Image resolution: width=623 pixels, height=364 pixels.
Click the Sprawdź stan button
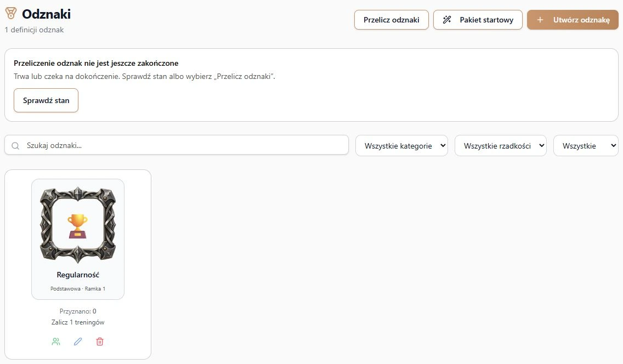pos(46,100)
